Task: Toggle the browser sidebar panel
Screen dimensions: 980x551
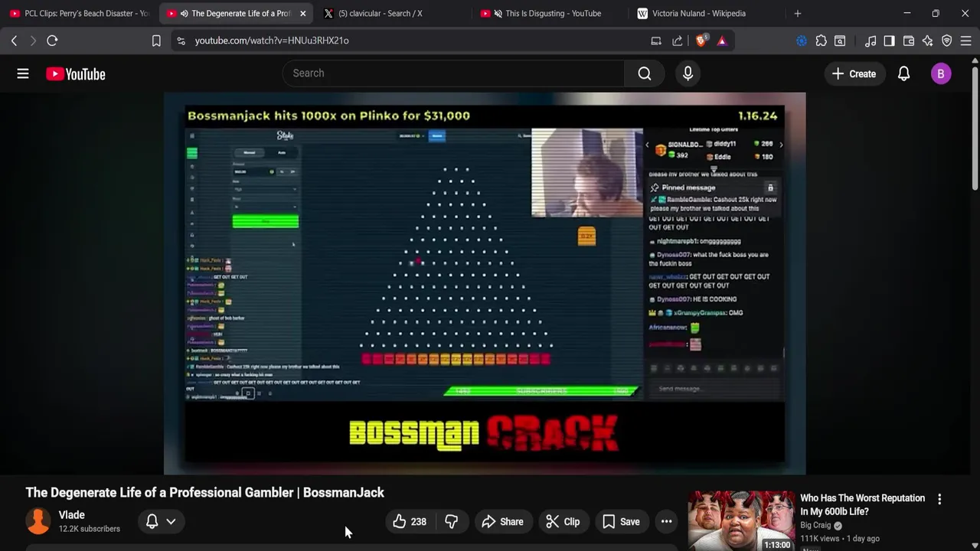Action: point(889,41)
